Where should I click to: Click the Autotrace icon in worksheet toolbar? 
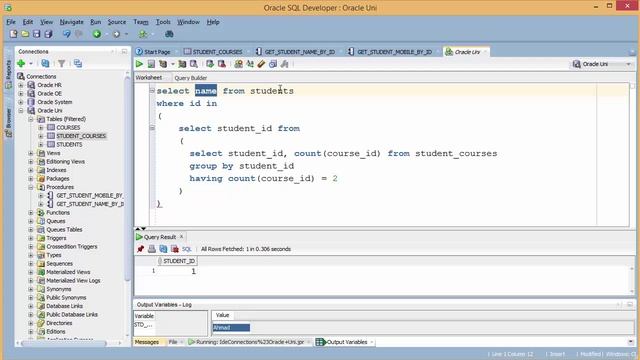(182, 64)
